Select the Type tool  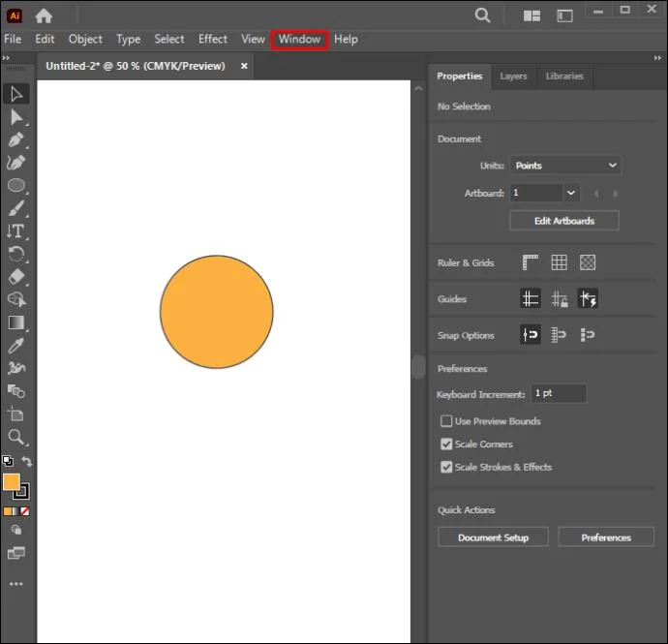point(16,231)
